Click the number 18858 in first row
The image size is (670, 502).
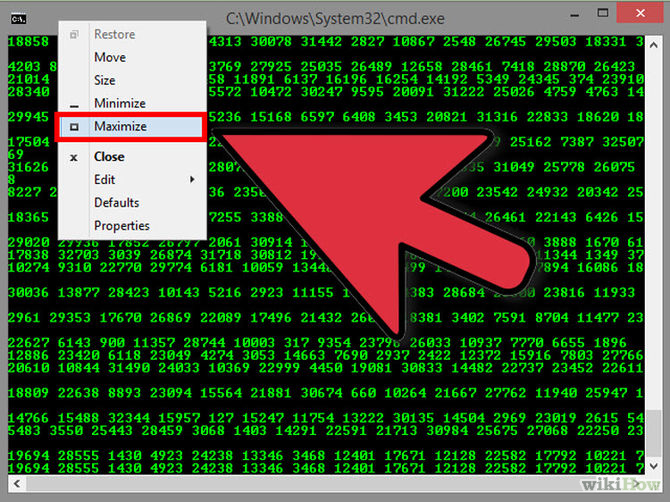[x=28, y=42]
